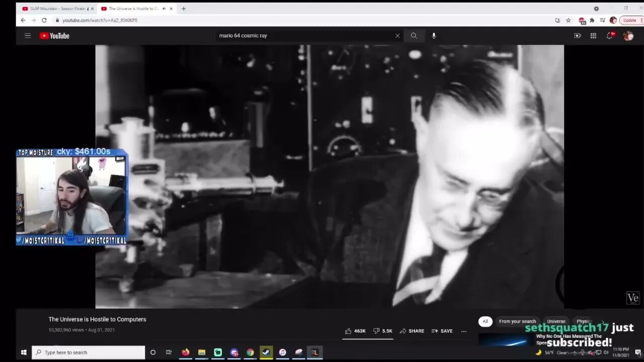The image size is (644, 362).
Task: Click the Veritasium watermark on the video
Action: (632, 298)
